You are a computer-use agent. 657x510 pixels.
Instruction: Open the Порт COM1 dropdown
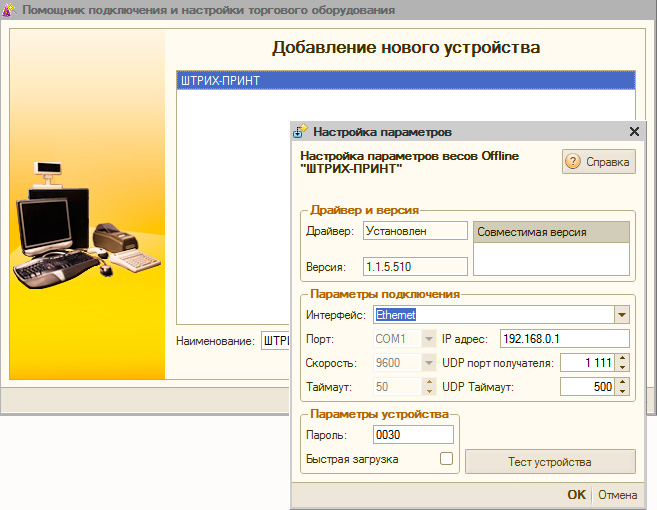[429, 339]
